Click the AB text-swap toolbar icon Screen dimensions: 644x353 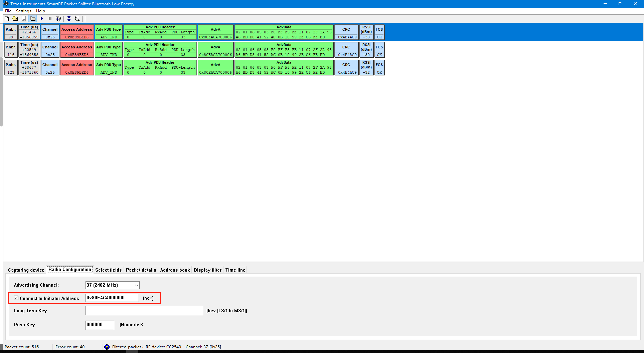click(x=77, y=18)
